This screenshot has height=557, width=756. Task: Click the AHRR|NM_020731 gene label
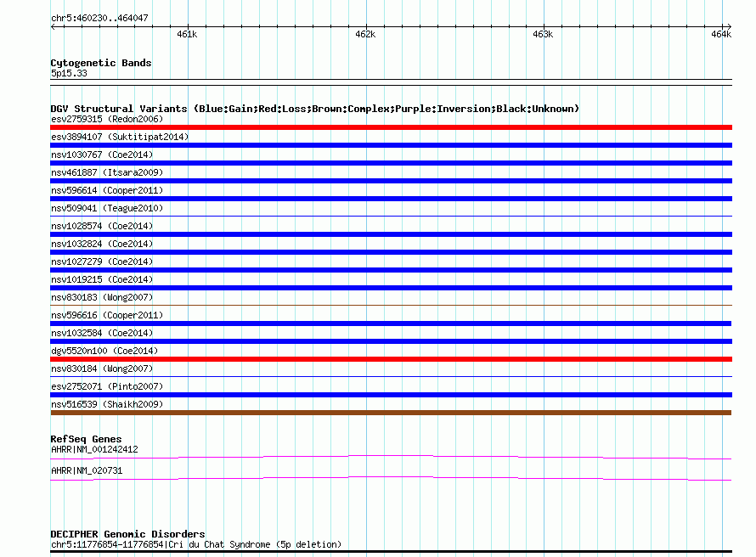click(87, 470)
